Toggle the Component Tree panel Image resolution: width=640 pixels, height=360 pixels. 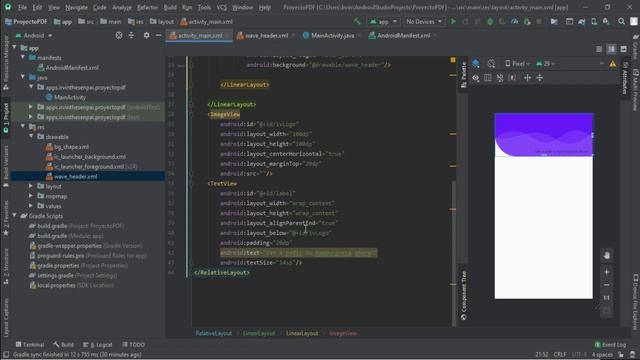(464, 296)
